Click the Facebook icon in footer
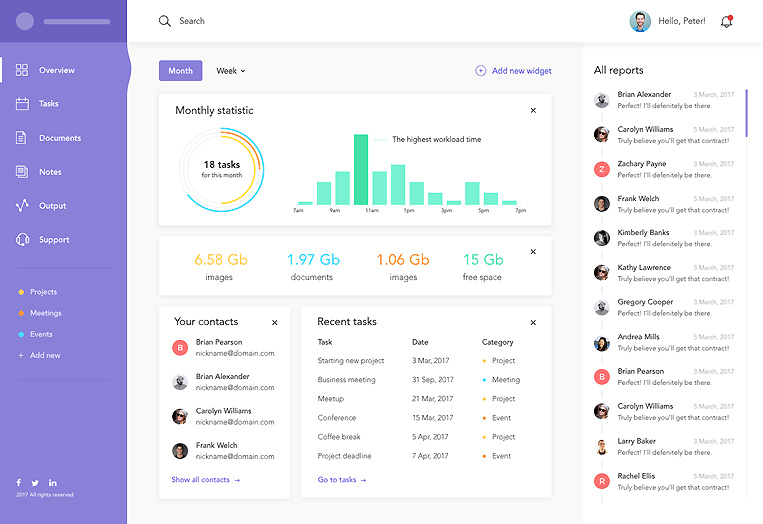 18,483
